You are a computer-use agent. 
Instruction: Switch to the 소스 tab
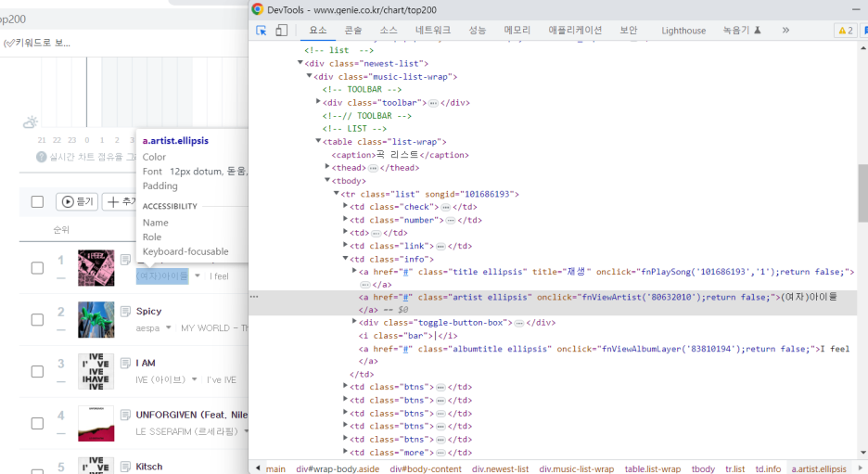[x=389, y=31]
